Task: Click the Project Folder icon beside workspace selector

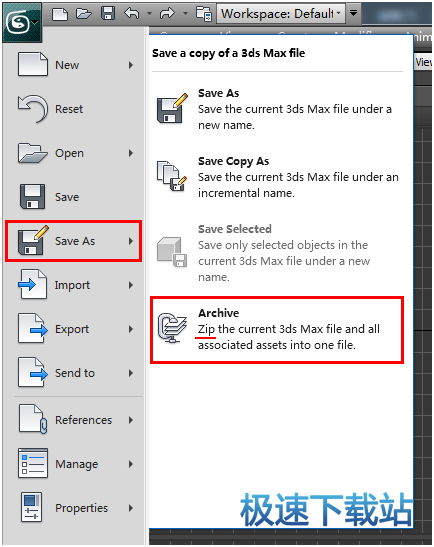Action: coord(204,14)
